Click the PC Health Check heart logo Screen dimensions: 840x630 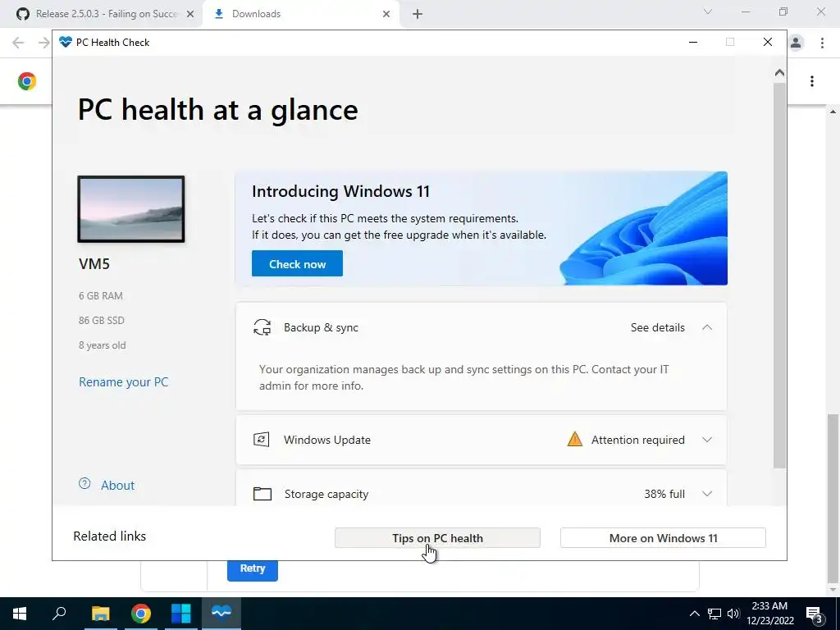click(66, 42)
